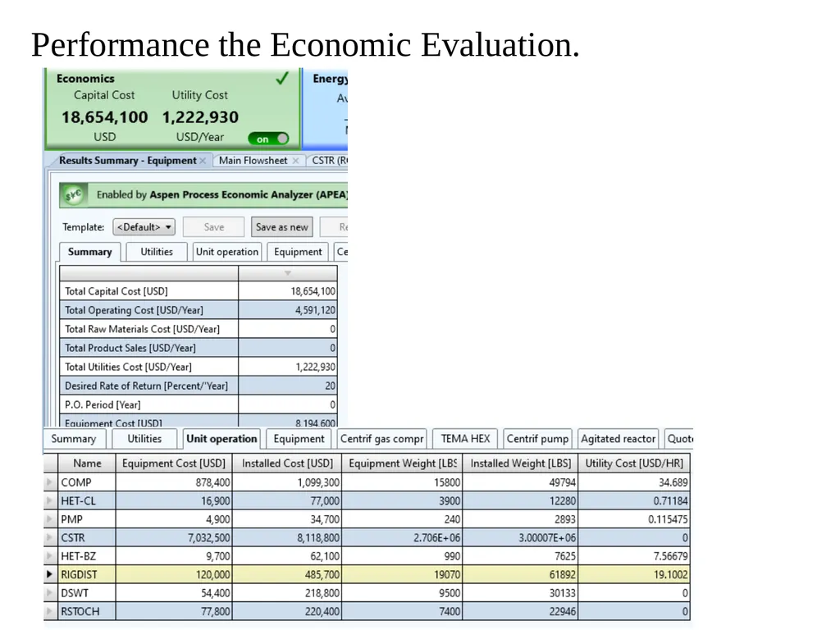Click the row selector arrow for HET-BZ
The height and width of the screenshot is (630, 840).
pyautogui.click(x=50, y=556)
